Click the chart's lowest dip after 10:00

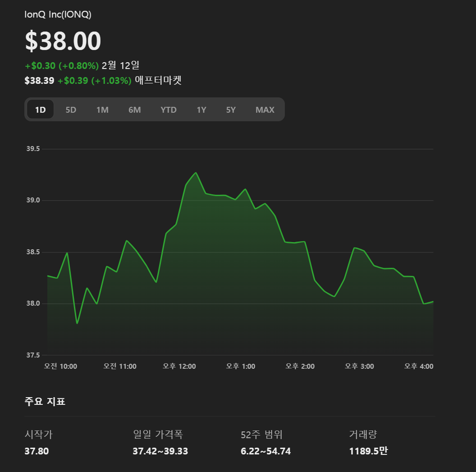[x=77, y=323]
